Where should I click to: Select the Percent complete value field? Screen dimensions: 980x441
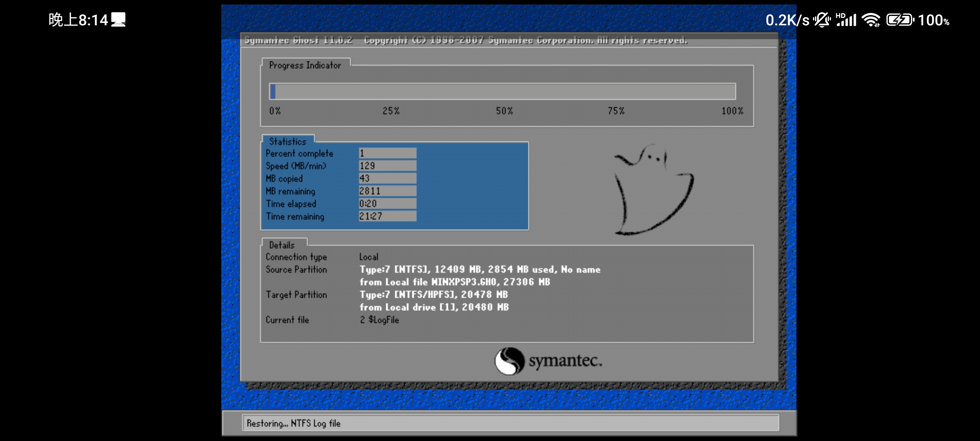pyautogui.click(x=387, y=153)
